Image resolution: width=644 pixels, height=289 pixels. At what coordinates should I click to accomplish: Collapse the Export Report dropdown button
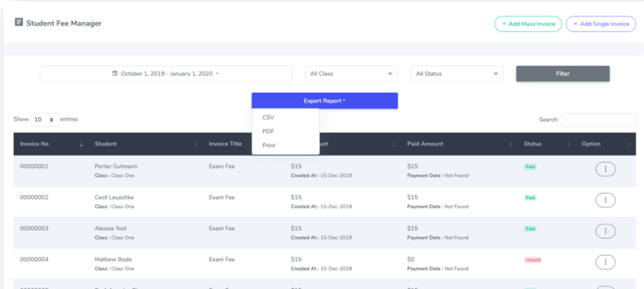(325, 101)
